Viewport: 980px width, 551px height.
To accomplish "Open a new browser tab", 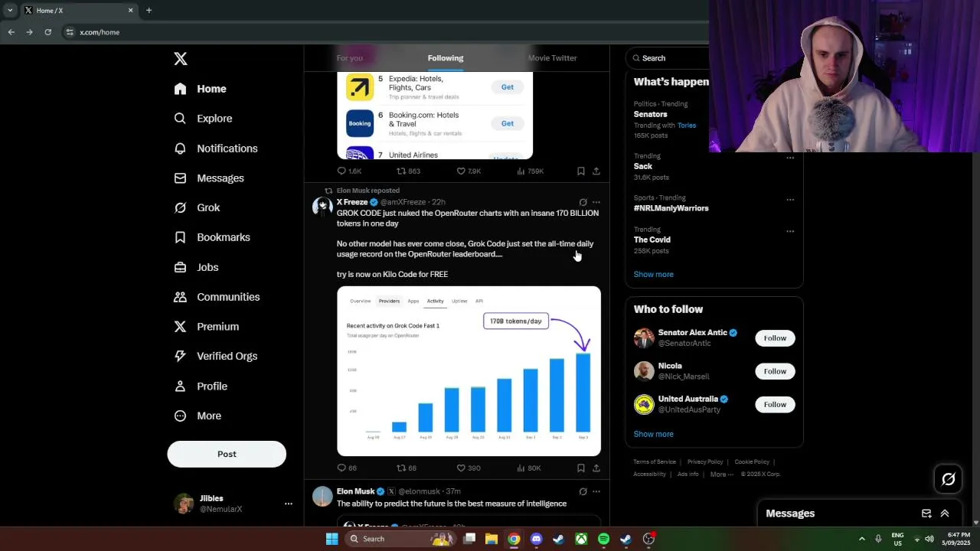I will (149, 10).
